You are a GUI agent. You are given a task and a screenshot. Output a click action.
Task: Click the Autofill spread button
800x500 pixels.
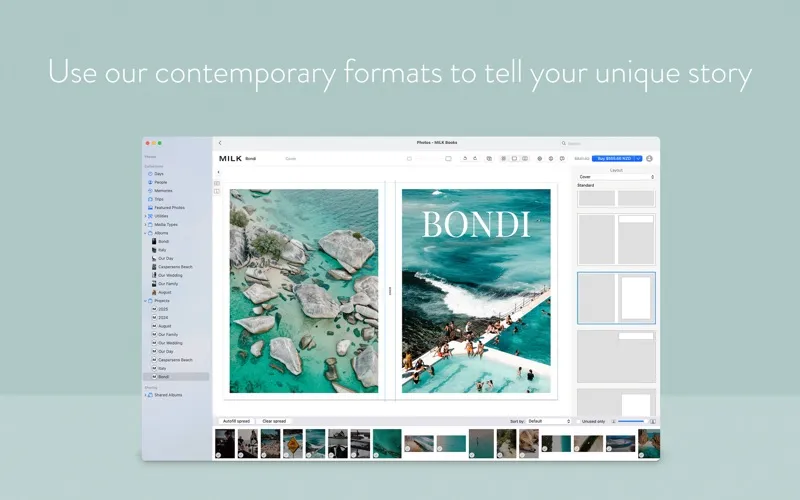pyautogui.click(x=236, y=421)
